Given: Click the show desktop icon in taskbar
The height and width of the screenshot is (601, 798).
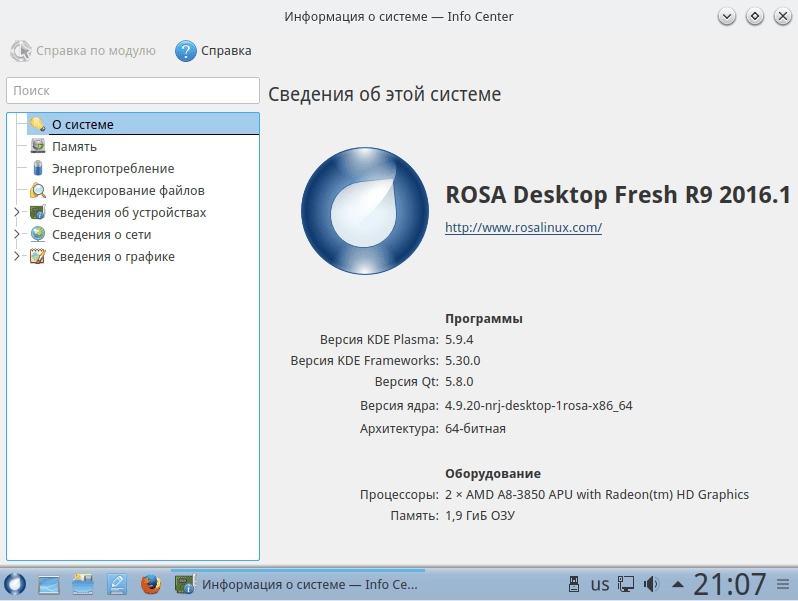Looking at the screenshot, I should click(49, 585).
